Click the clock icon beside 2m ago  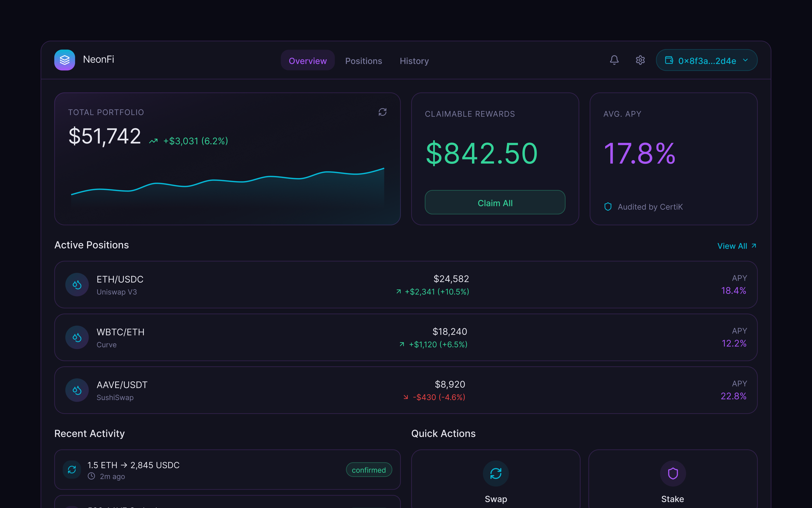(91, 476)
